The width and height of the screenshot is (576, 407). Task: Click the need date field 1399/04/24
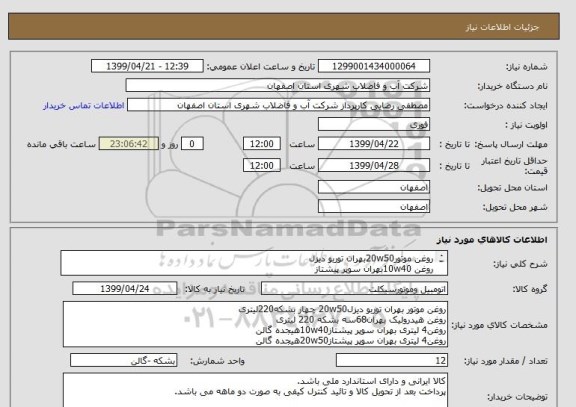125,288
